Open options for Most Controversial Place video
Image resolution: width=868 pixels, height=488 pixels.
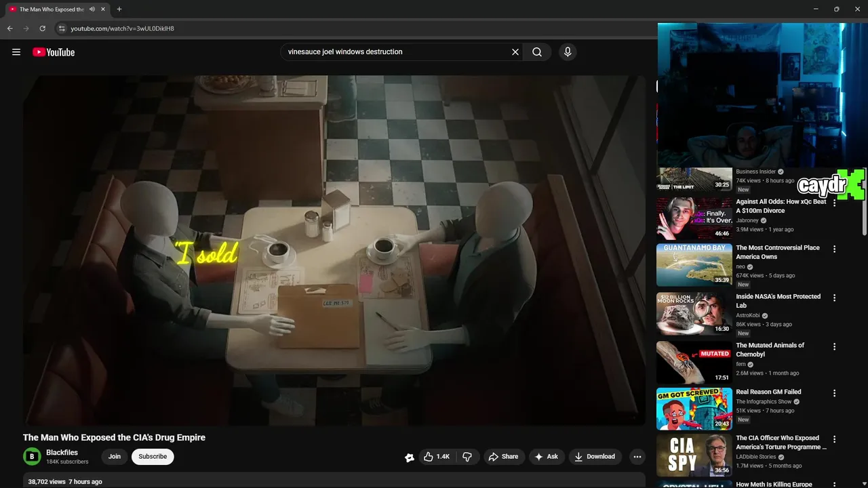pos(834,249)
